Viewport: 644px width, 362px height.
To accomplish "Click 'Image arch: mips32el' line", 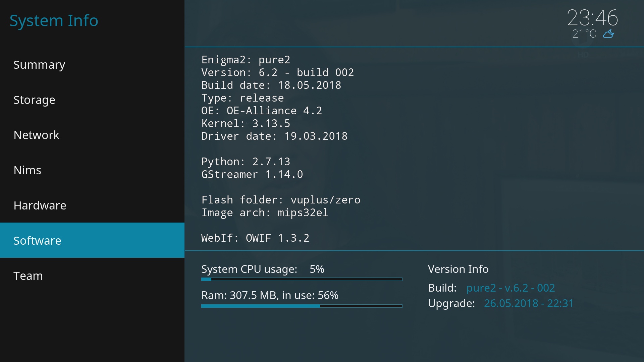I will click(265, 213).
